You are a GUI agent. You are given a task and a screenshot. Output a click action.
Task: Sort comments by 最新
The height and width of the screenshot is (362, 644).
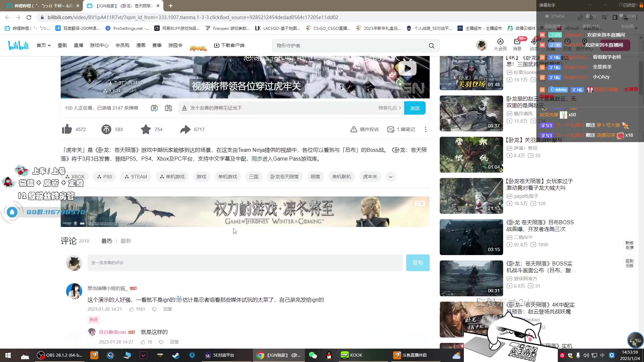pyautogui.click(x=126, y=241)
